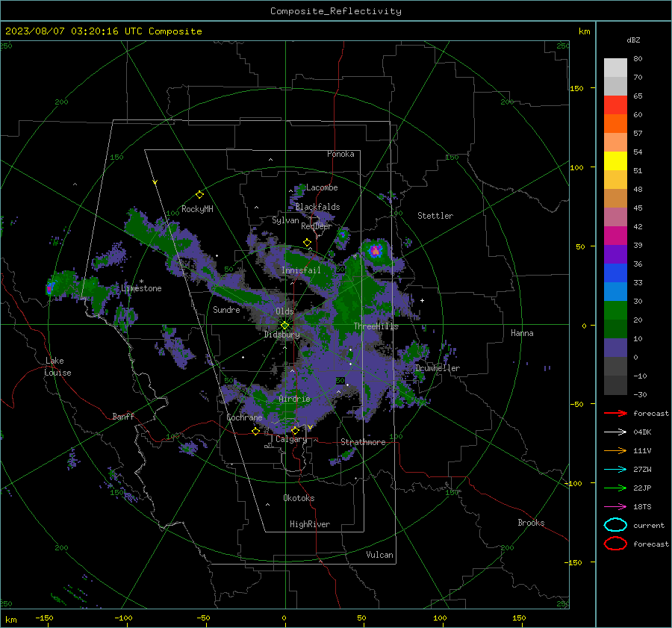This screenshot has height=628, width=672.
Task: Click the Airdrie city label
Action: 294,399
